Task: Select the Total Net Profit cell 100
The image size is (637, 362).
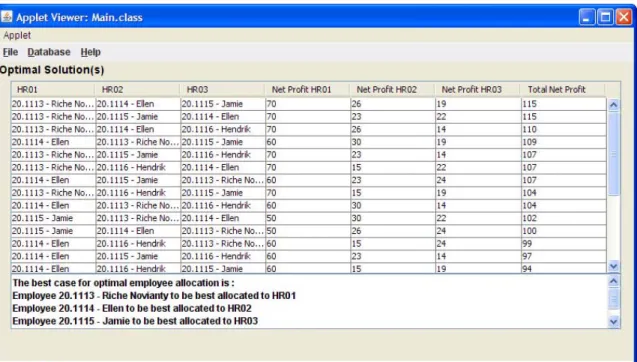Action: point(563,231)
